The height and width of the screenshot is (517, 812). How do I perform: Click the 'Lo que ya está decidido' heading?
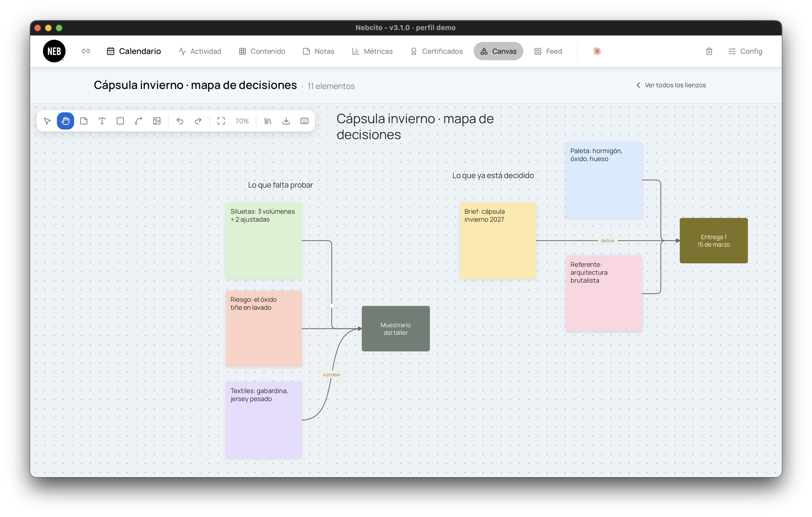tap(493, 175)
